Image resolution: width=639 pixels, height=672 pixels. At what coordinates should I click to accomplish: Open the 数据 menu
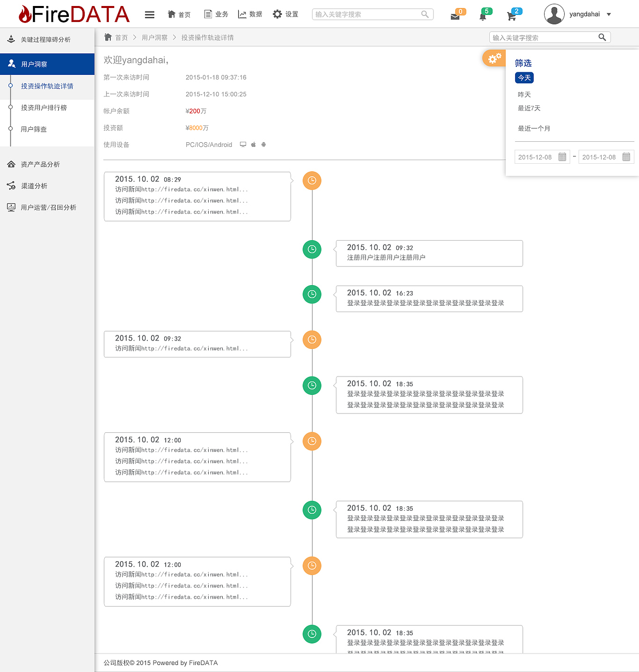[250, 14]
